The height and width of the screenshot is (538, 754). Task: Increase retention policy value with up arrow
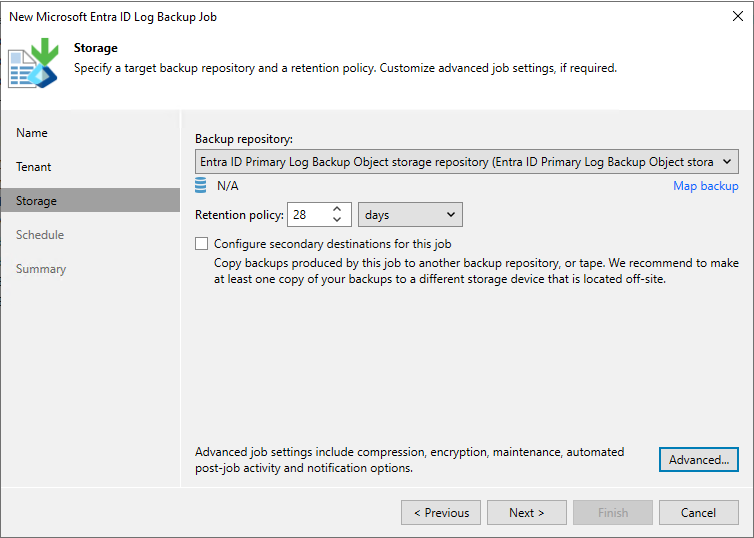[x=337, y=209]
